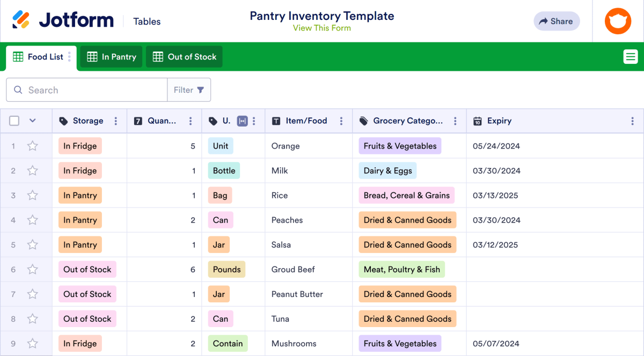644x356 pixels.
Task: Star the Orange row as favorite
Action: (33, 145)
